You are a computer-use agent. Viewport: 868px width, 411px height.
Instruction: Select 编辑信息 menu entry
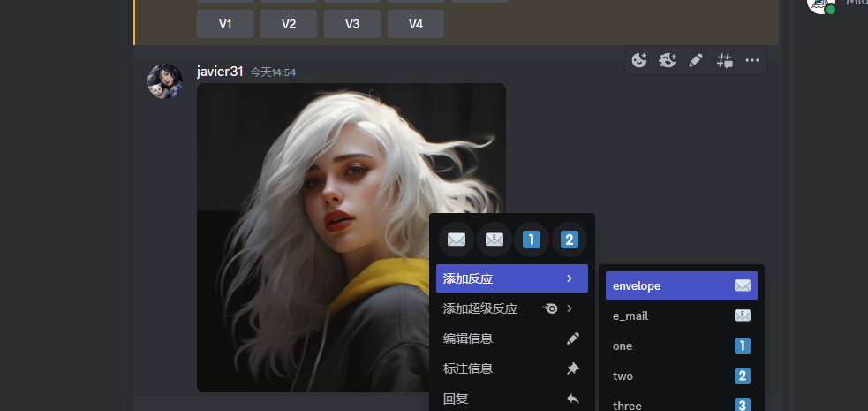(x=512, y=339)
